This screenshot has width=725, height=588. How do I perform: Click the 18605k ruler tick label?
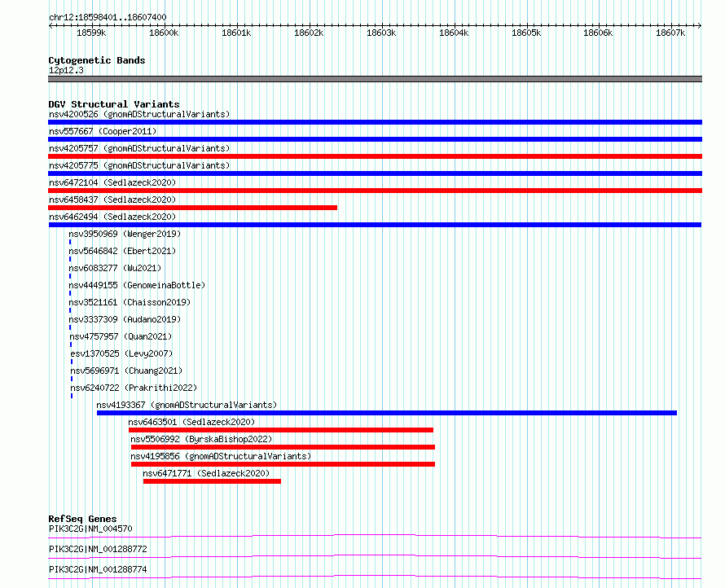pyautogui.click(x=526, y=33)
